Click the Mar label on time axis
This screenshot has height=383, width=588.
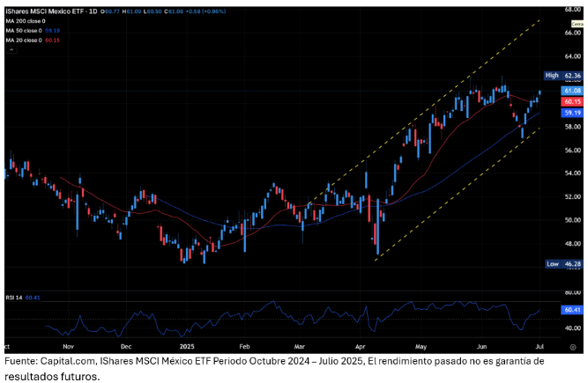click(x=299, y=347)
